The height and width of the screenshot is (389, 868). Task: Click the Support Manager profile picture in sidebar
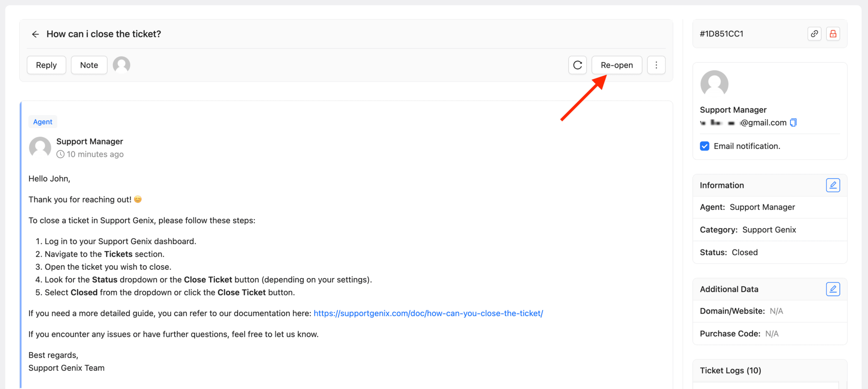714,84
